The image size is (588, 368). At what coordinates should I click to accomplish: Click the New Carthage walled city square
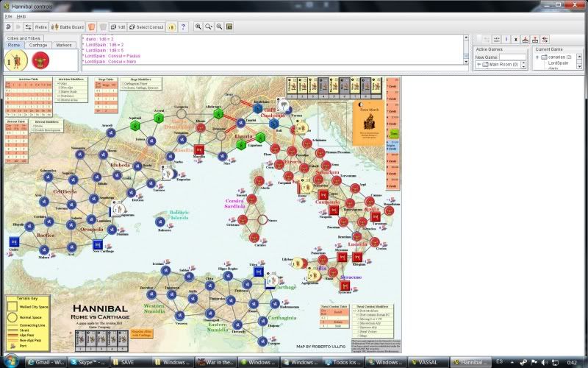click(98, 244)
